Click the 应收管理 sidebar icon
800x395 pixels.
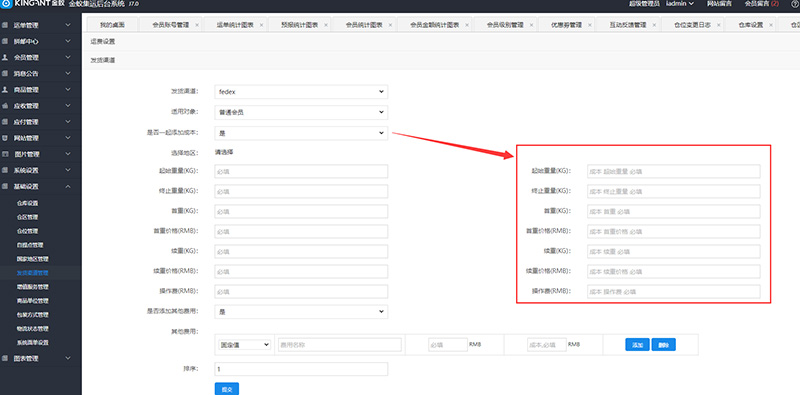tap(5, 106)
